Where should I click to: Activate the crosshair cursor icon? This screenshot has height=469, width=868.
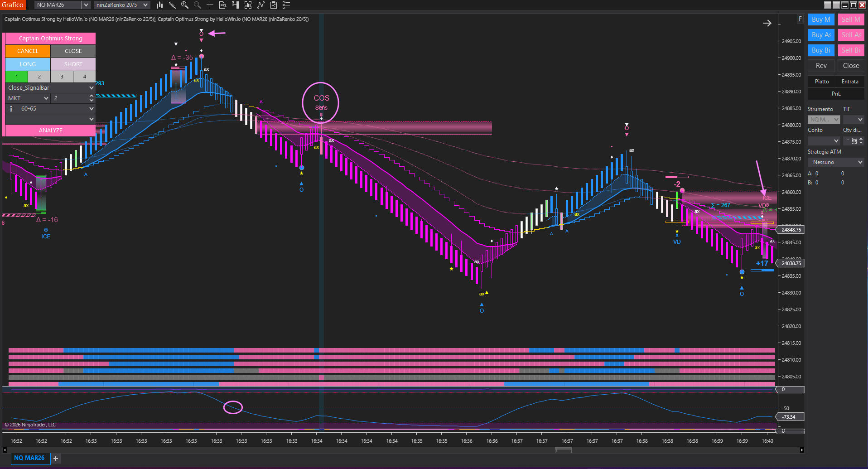tap(210, 5)
